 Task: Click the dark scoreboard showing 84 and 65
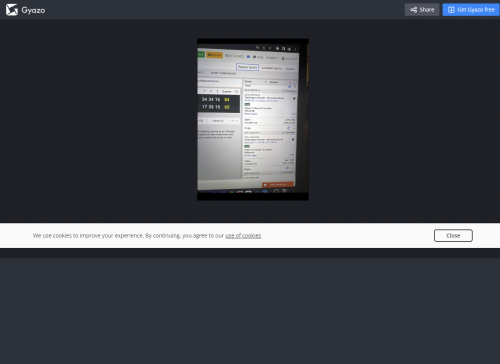coord(219,103)
